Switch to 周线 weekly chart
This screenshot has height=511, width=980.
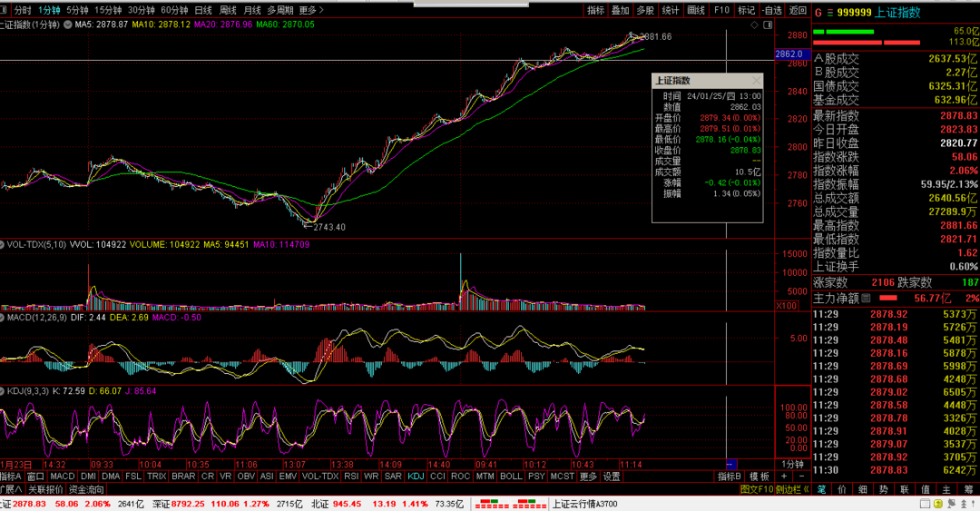(x=228, y=10)
